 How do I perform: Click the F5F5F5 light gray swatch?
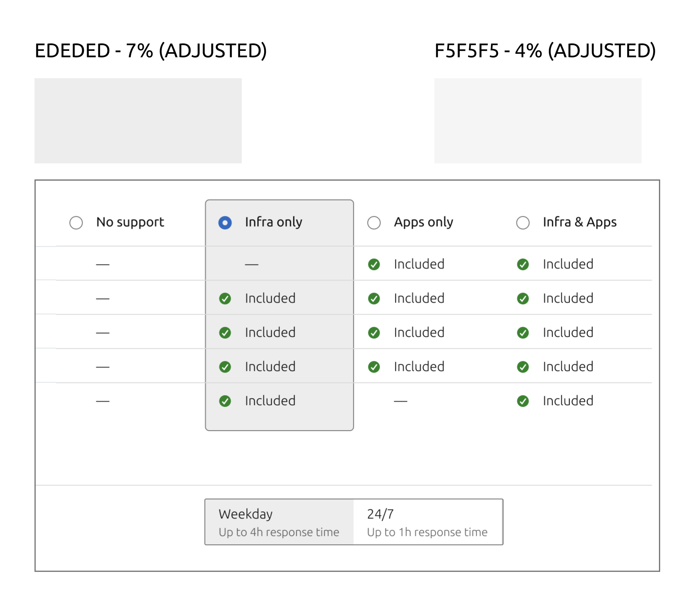538,120
